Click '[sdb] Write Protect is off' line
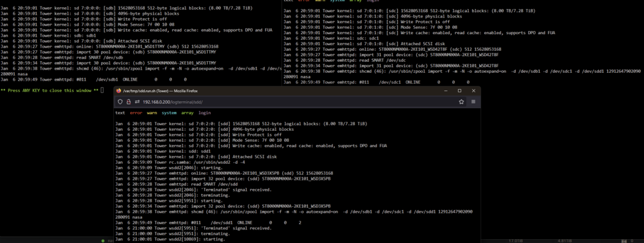This screenshot has height=243, width=644. [84, 19]
